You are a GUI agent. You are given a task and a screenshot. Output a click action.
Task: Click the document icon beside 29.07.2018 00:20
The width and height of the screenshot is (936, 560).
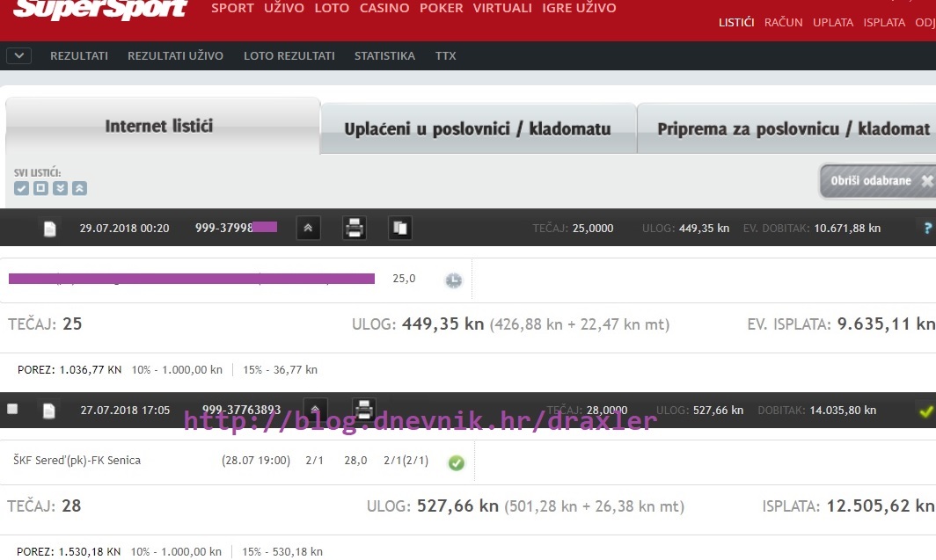point(50,229)
